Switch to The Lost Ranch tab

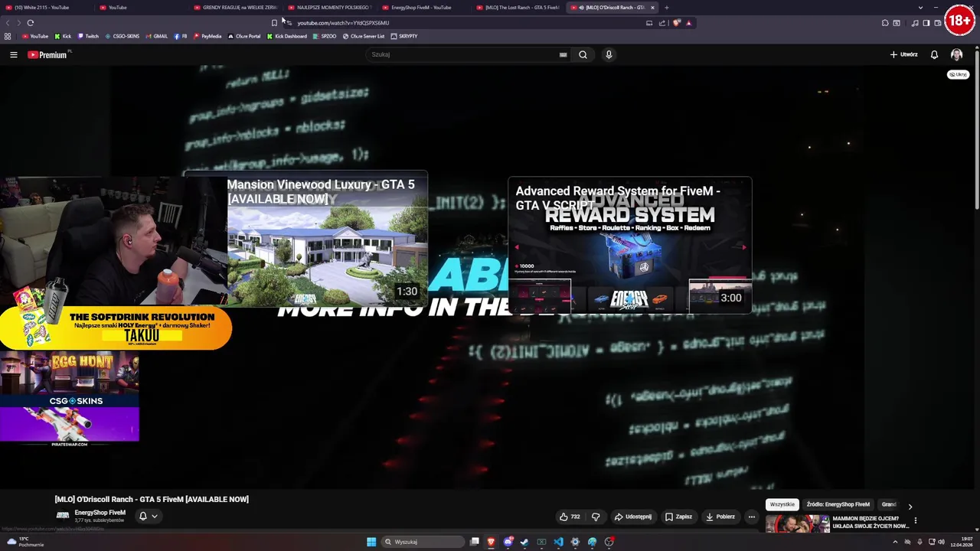coord(518,8)
